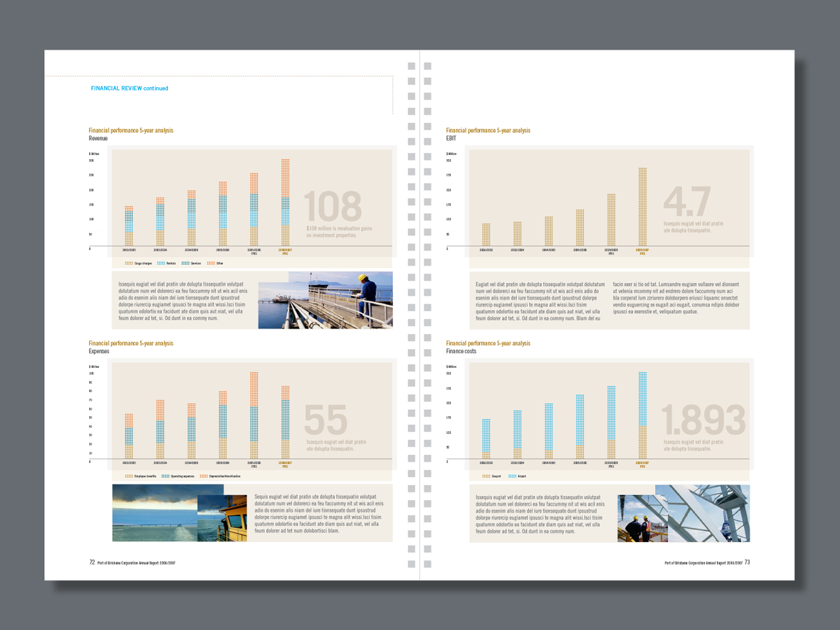Click the Finance costs chart subtitle
The image size is (840, 630).
coord(461,351)
